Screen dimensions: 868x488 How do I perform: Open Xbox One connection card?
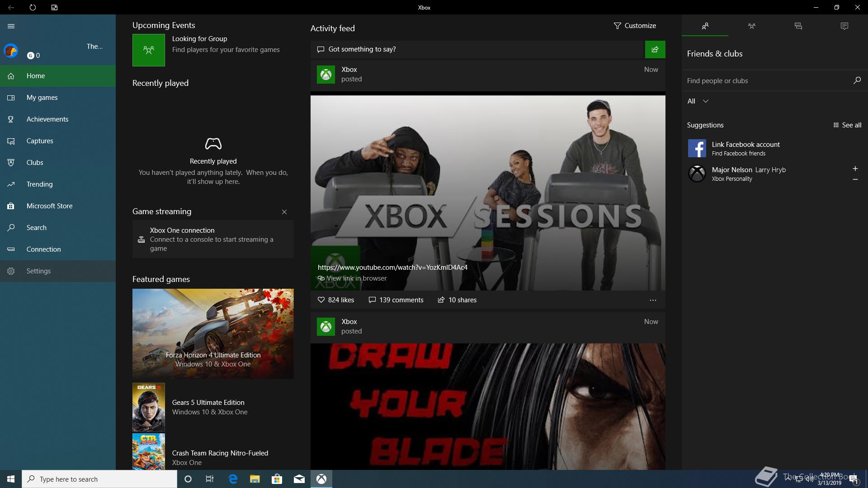pyautogui.click(x=213, y=239)
